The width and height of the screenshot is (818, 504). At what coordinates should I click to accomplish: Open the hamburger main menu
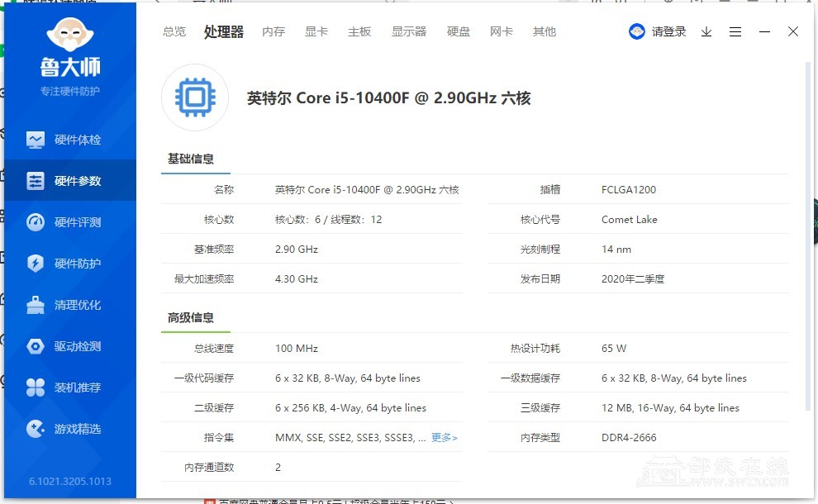735,31
